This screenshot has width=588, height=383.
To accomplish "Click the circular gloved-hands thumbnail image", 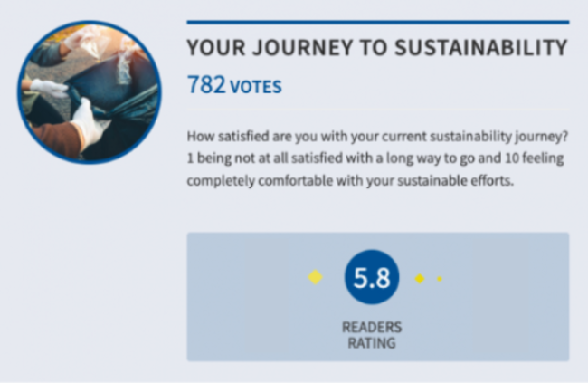I will click(88, 91).
